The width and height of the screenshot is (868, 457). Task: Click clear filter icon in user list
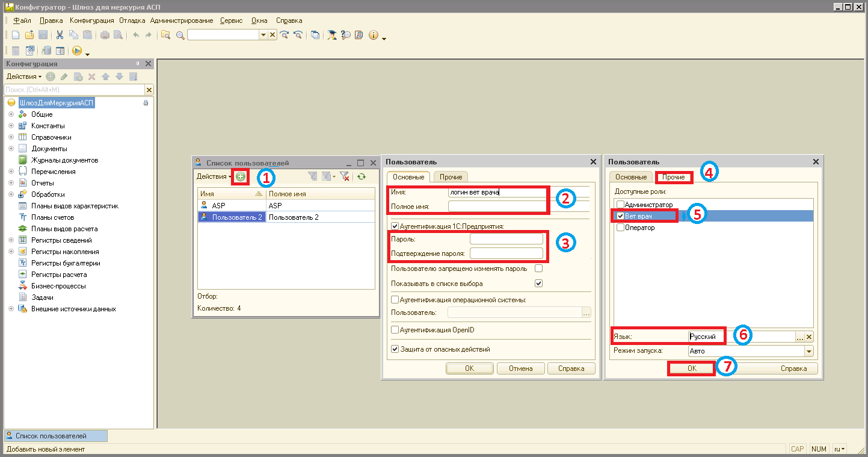tap(345, 176)
